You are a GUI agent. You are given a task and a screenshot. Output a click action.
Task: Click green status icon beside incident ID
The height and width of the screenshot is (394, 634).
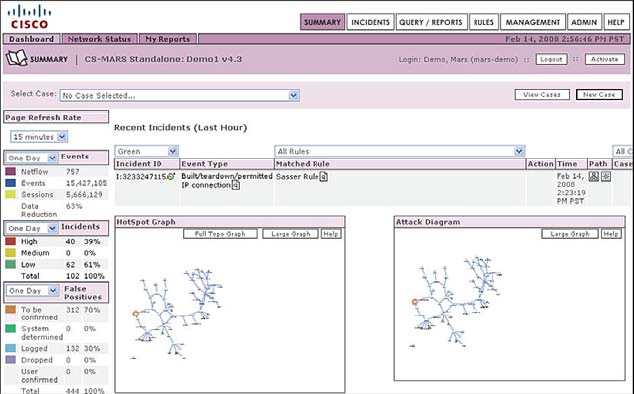[171, 176]
